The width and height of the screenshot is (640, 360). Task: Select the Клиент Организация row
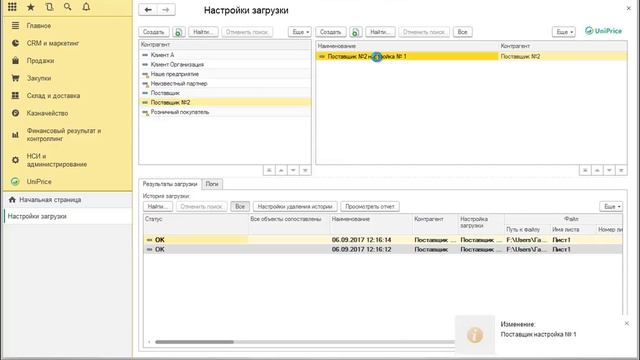click(x=225, y=64)
